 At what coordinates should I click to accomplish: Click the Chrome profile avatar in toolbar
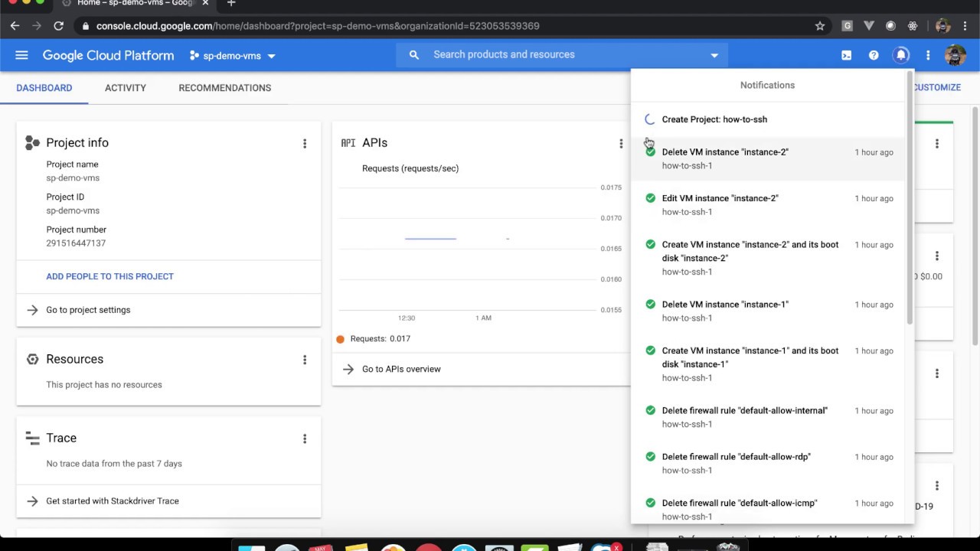[943, 26]
